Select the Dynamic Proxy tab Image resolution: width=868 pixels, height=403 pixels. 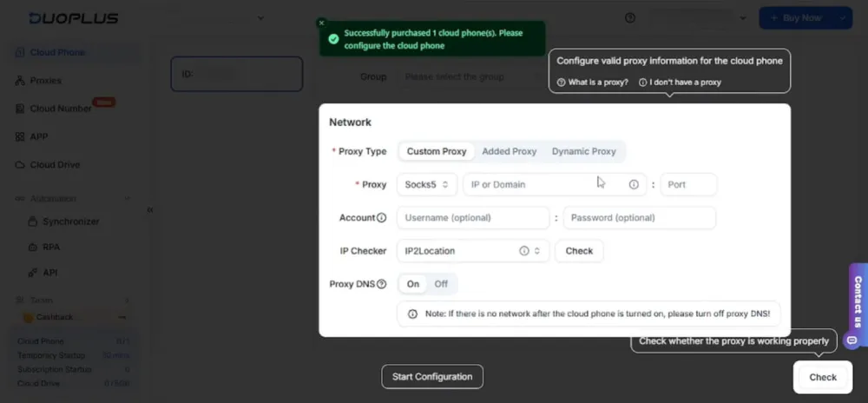point(584,151)
